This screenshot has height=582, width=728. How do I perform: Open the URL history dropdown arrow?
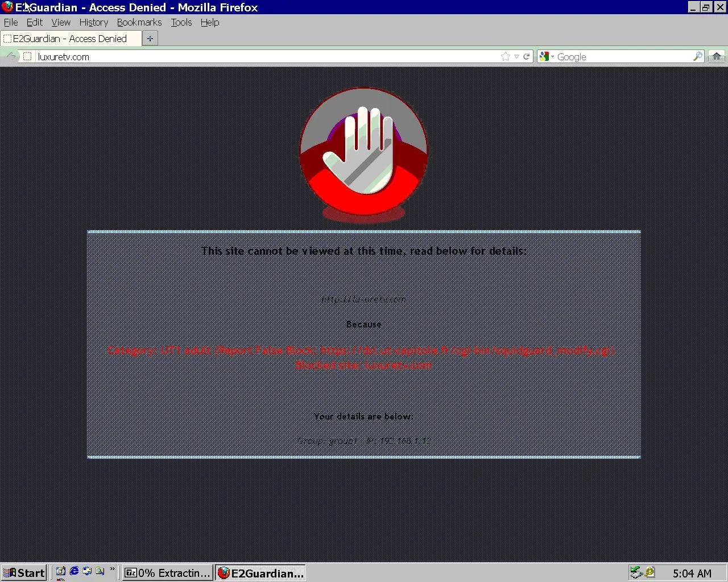[x=516, y=56]
